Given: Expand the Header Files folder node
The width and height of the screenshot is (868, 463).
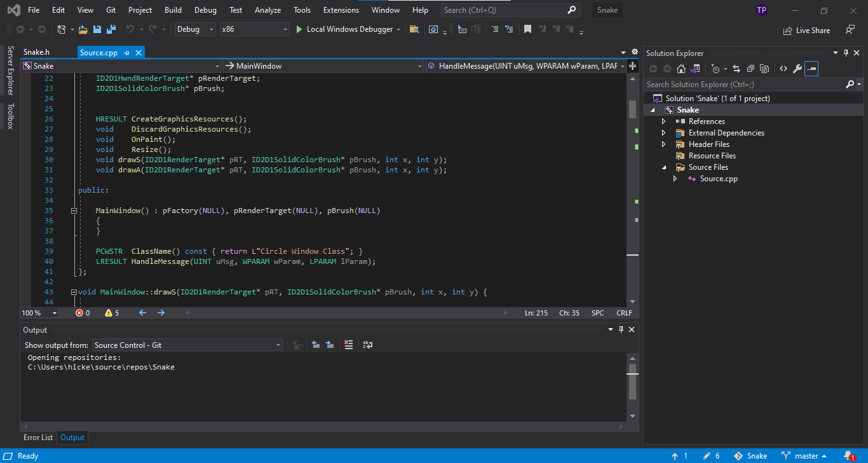Looking at the screenshot, I should coord(664,144).
